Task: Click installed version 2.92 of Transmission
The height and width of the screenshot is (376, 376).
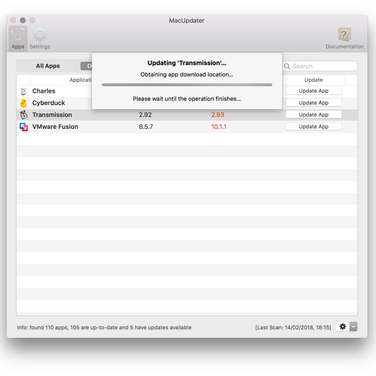Action: pos(145,115)
